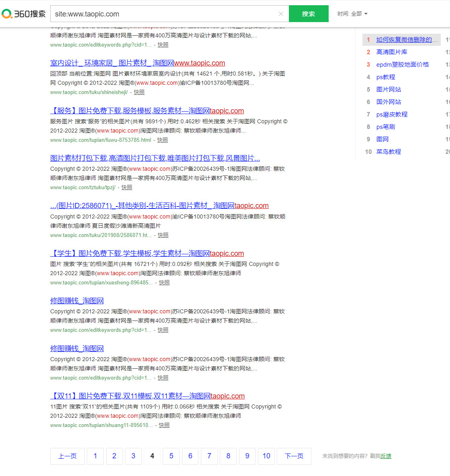The height and width of the screenshot is (476, 450).
Task: Click the green 搜索 button
Action: point(309,14)
